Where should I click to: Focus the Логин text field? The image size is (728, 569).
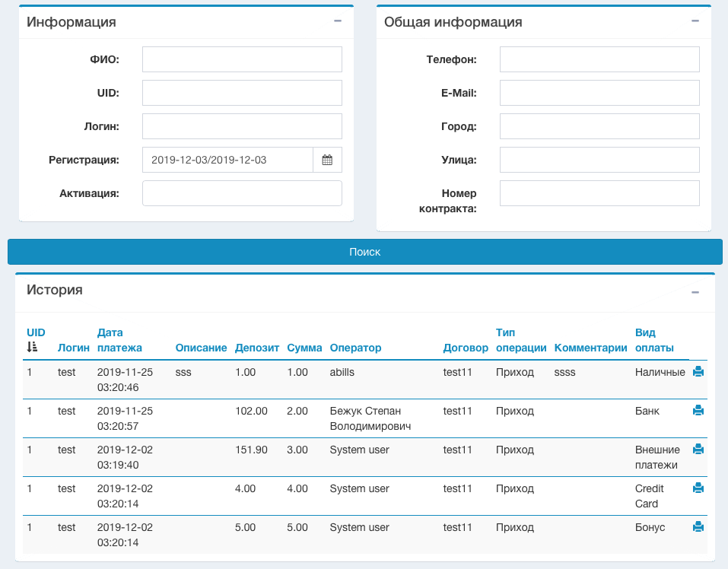pyautogui.click(x=242, y=126)
